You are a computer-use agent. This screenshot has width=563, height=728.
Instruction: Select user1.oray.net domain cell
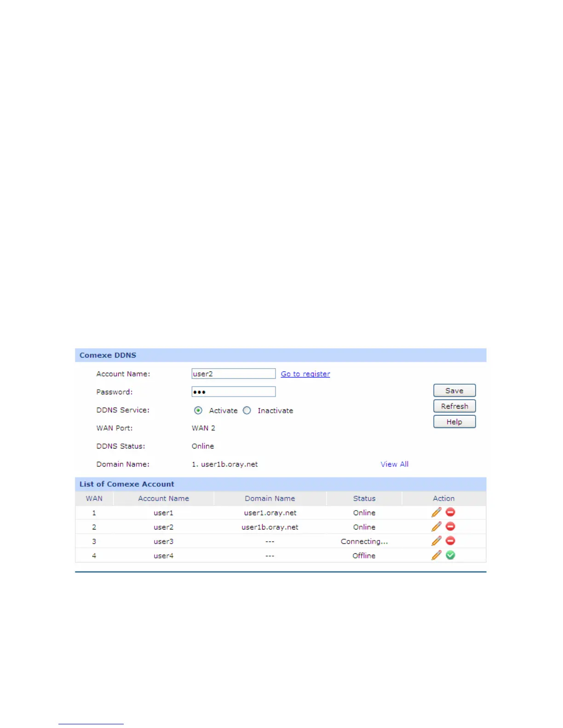270,513
